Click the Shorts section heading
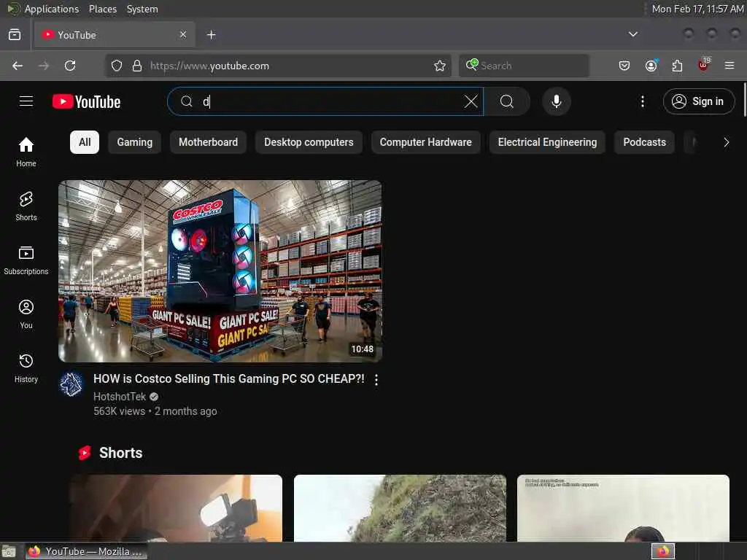Image resolution: width=747 pixels, height=560 pixels. (x=120, y=453)
